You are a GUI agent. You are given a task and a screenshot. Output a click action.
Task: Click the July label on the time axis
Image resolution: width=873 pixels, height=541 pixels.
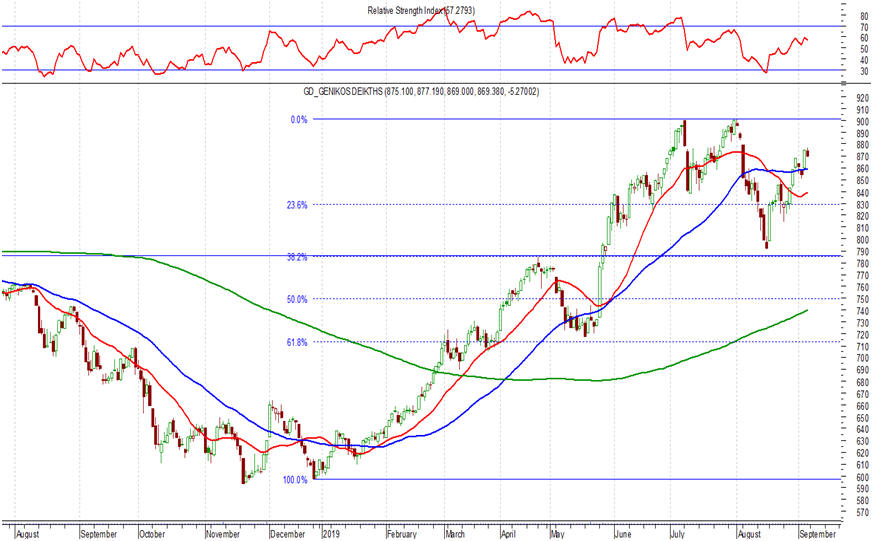[x=677, y=534]
